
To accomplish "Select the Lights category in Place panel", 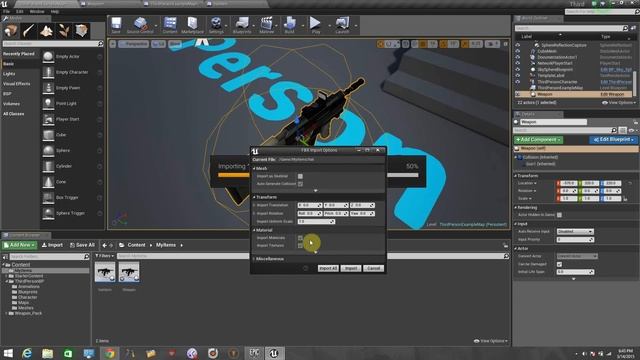I will click(9, 74).
